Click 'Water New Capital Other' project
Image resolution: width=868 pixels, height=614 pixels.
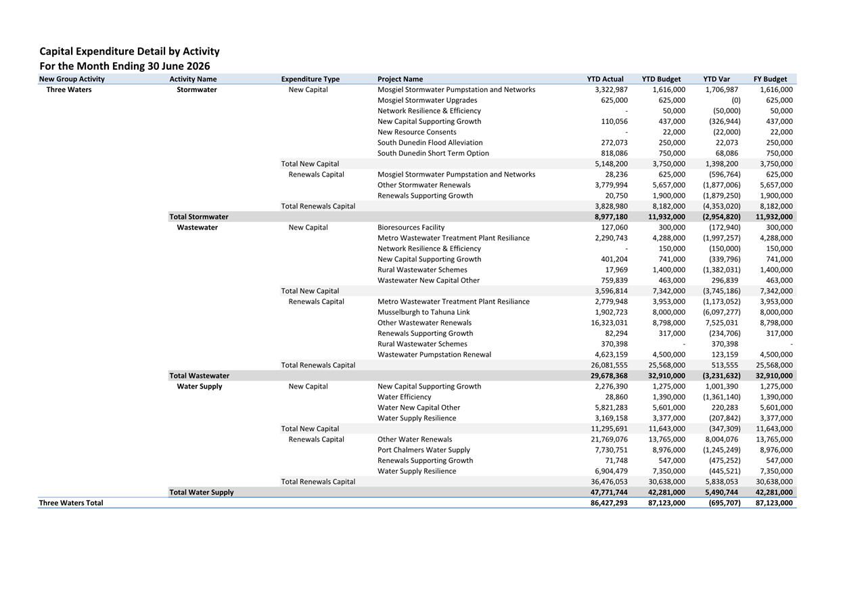pos(419,408)
